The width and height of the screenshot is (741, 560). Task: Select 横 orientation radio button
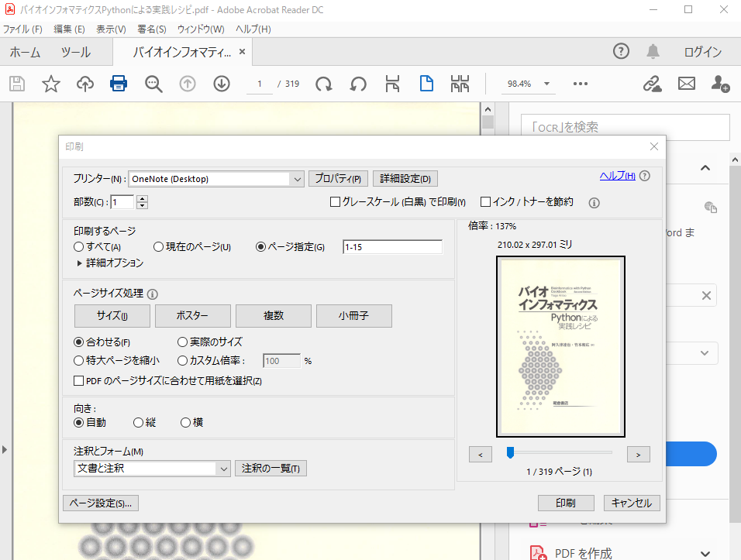click(x=185, y=423)
